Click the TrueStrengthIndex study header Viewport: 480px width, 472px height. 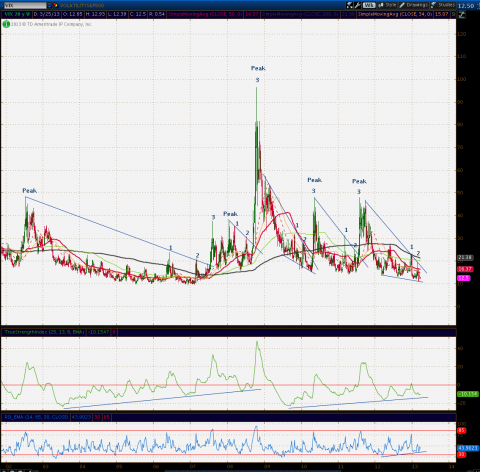click(x=44, y=332)
